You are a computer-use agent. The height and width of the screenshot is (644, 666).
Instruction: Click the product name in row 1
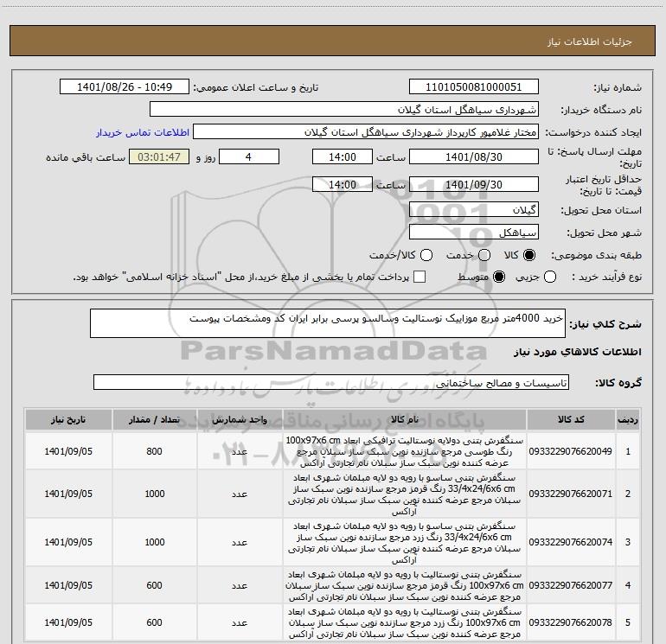pos(405,451)
